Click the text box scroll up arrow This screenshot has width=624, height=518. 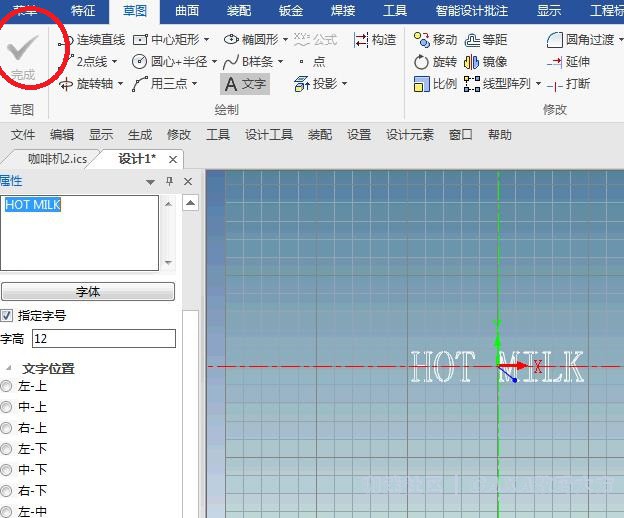[x=169, y=204]
